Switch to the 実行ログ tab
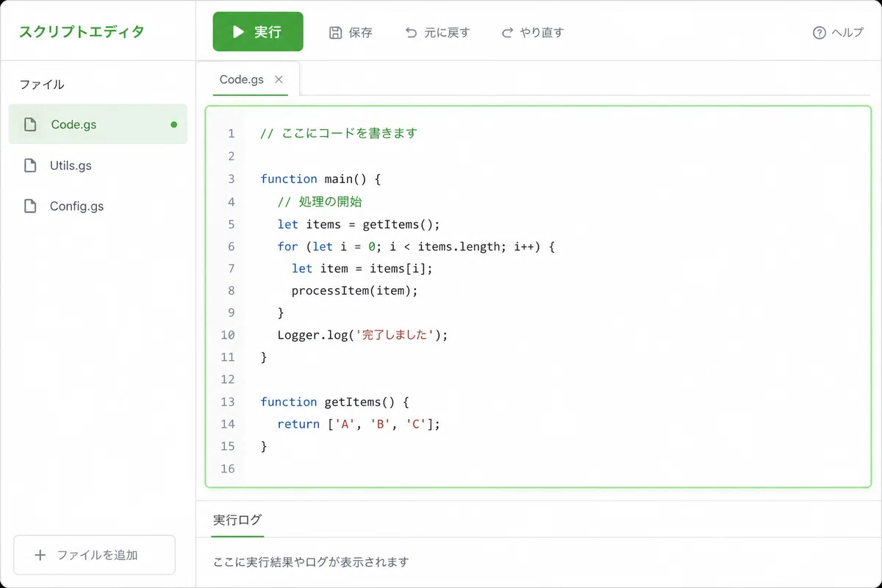The image size is (882, 588). (x=237, y=520)
